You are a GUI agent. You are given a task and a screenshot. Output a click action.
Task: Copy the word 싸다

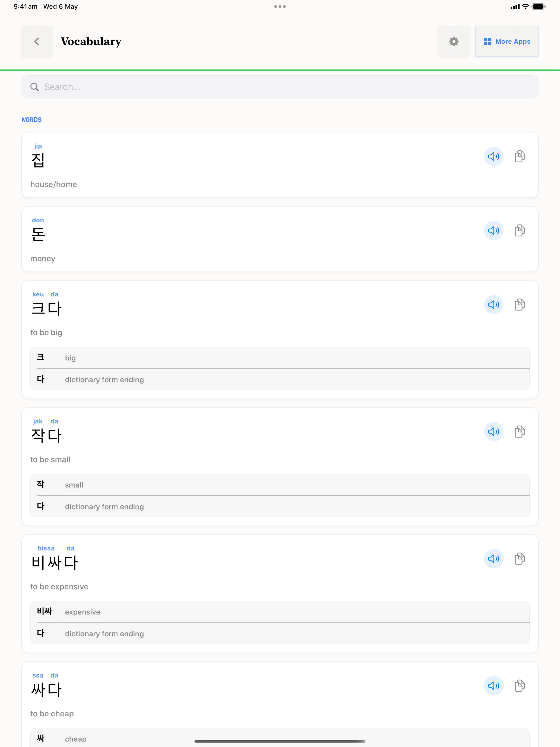pyautogui.click(x=520, y=686)
